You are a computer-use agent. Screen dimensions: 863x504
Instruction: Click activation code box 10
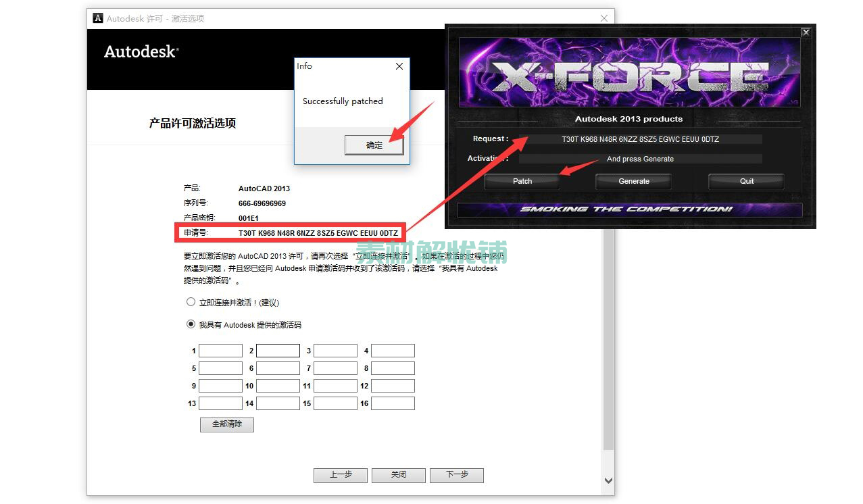[x=278, y=386]
